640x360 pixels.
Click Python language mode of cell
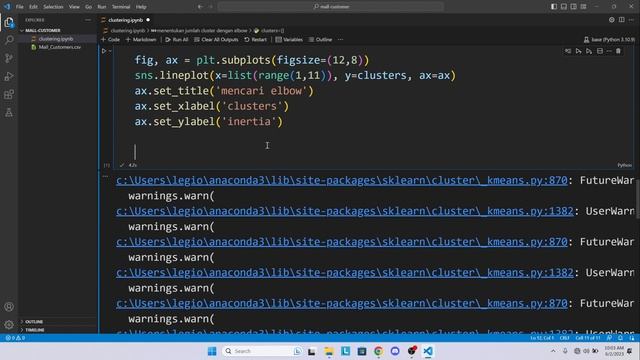[624, 165]
